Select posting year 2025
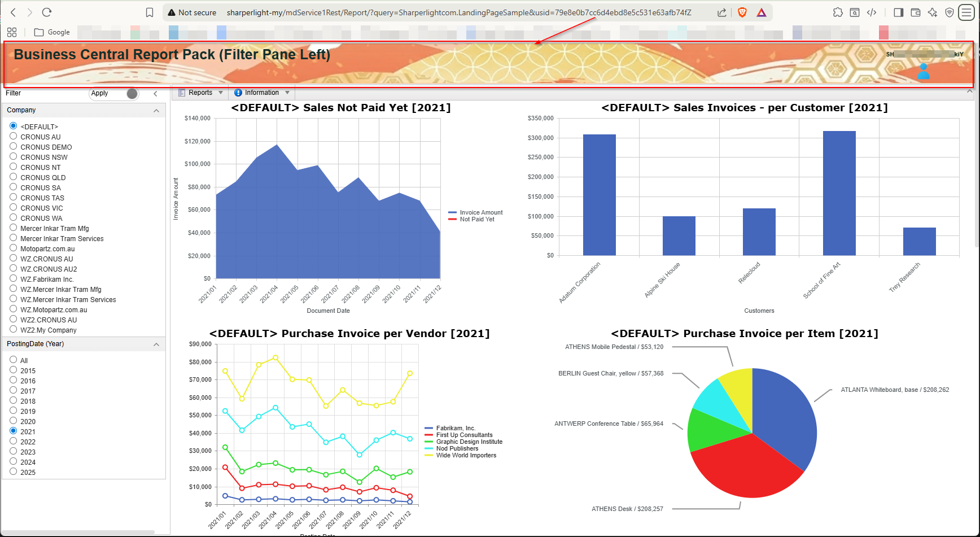 coord(14,471)
